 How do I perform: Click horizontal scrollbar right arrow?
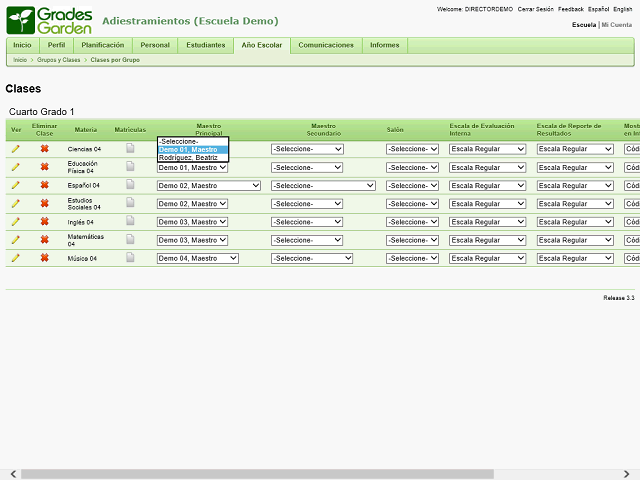pos(627,474)
